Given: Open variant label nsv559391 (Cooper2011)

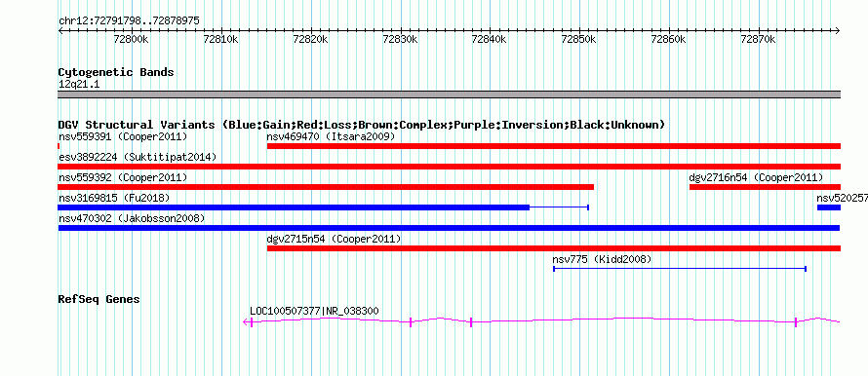Looking at the screenshot, I should tap(123, 136).
